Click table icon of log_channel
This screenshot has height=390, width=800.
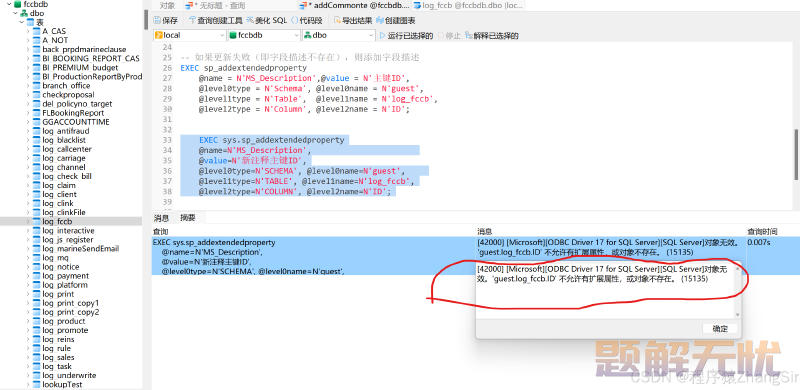tap(36, 167)
